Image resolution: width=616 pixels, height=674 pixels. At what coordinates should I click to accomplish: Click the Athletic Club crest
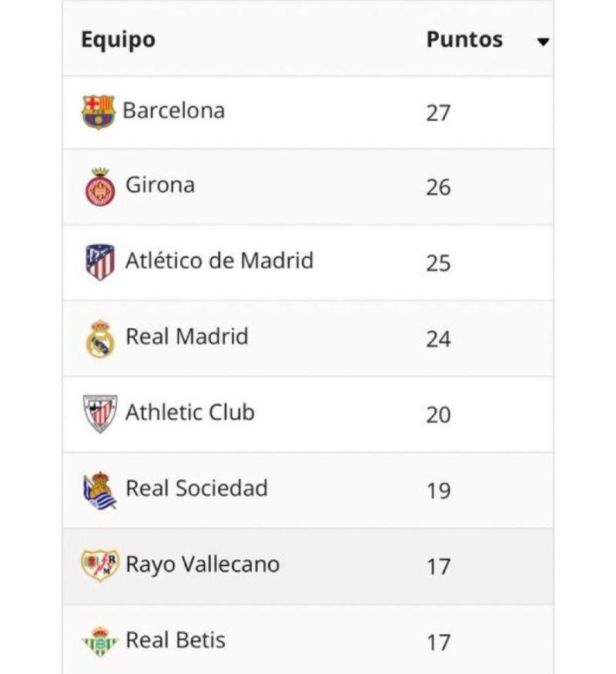pos(100,414)
